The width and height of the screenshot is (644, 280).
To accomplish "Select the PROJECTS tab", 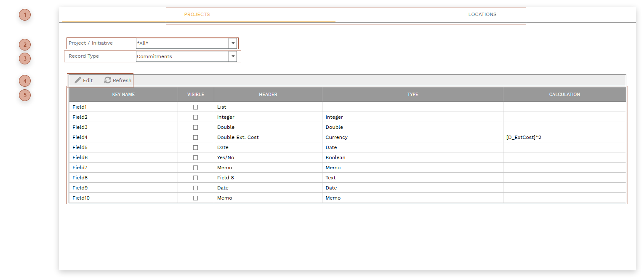I will 196,14.
